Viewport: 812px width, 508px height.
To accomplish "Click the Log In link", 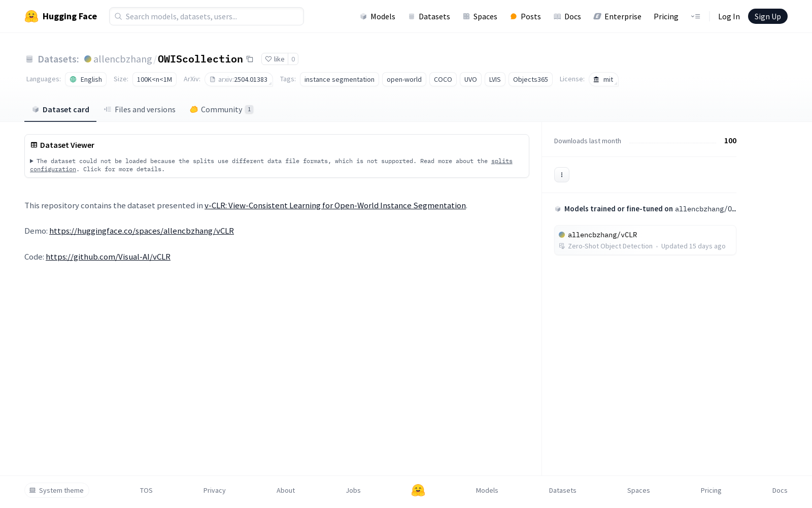I will point(729,16).
